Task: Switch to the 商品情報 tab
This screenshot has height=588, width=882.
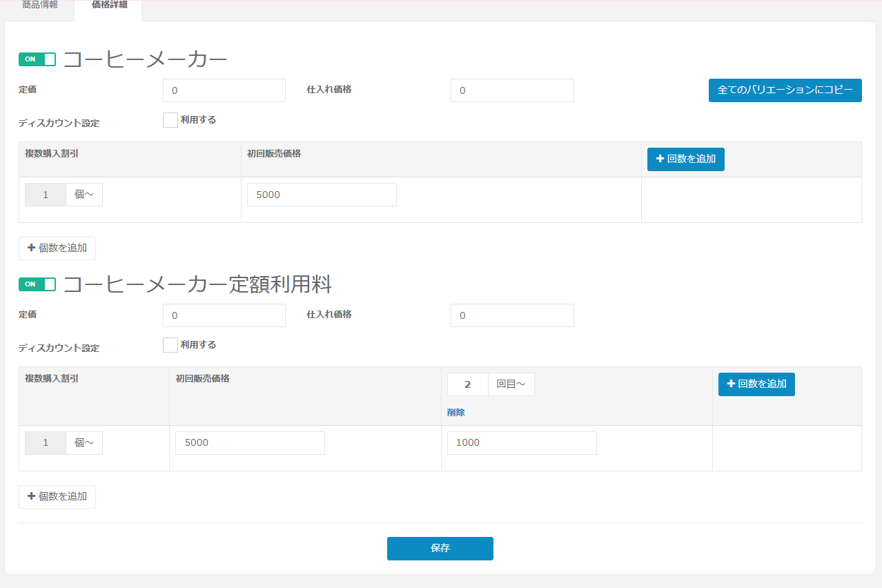Action: (x=40, y=6)
